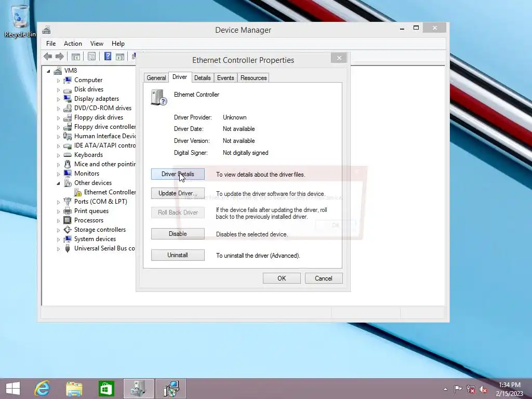This screenshot has height=399, width=532.
Task: Expand the Floppy disk drives node
Action: pos(58,118)
